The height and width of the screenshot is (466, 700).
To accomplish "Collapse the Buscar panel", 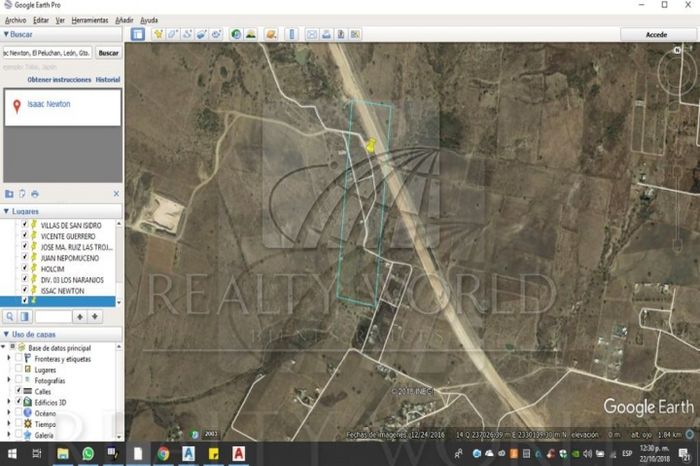I will coord(5,34).
